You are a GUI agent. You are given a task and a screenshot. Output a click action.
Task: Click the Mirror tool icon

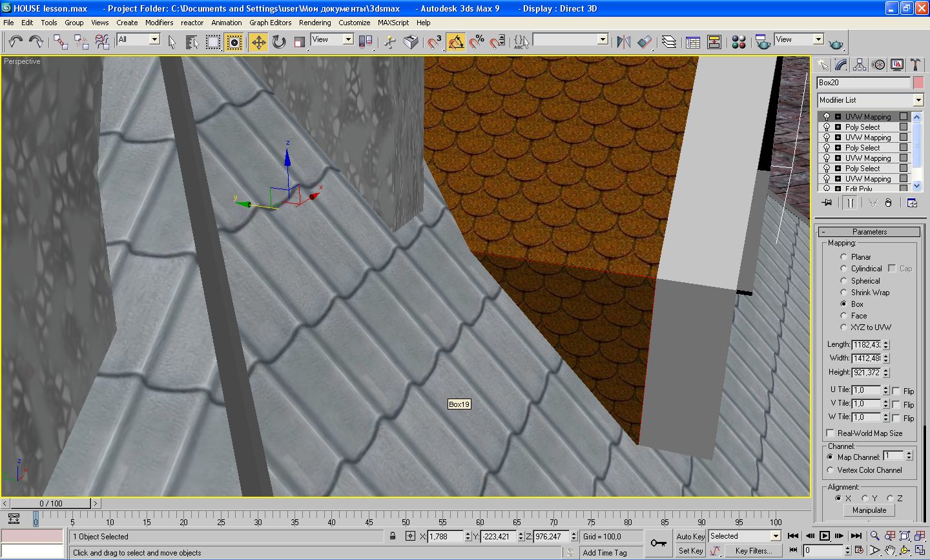[x=623, y=42]
